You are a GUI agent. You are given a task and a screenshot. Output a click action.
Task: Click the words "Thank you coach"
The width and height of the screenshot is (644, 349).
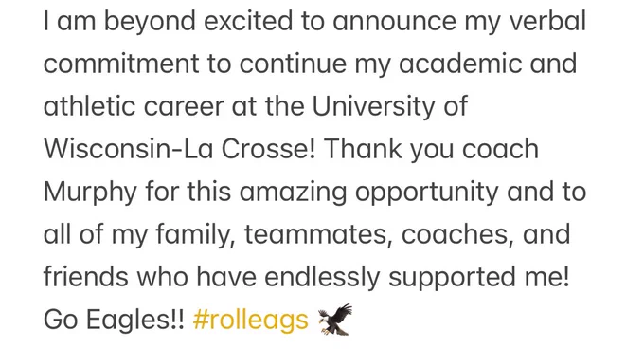pyautogui.click(x=431, y=149)
